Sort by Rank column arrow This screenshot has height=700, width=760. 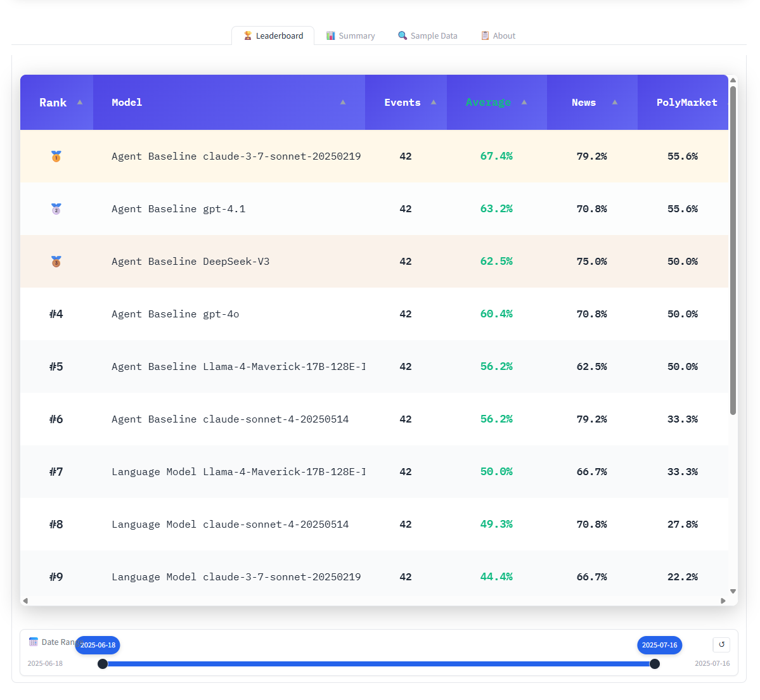click(x=80, y=102)
